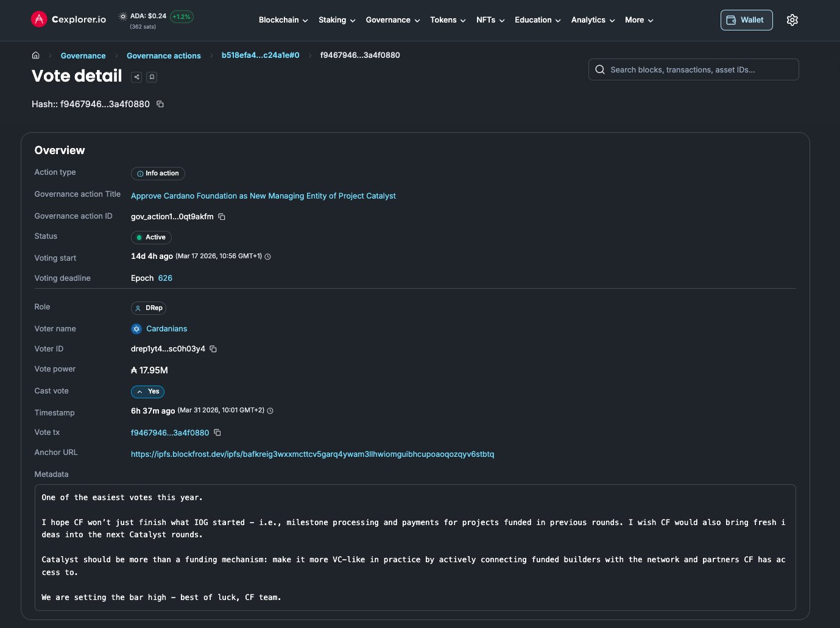Open the Cardanians voter link

pyautogui.click(x=166, y=329)
